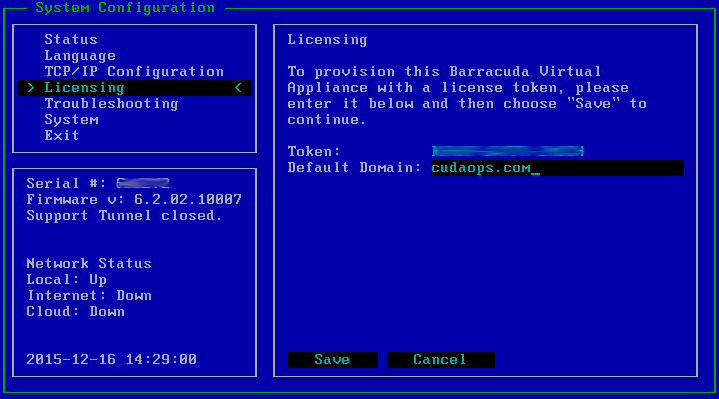This screenshot has width=719, height=399.
Task: Click the Default Domain: label
Action: 354,167
